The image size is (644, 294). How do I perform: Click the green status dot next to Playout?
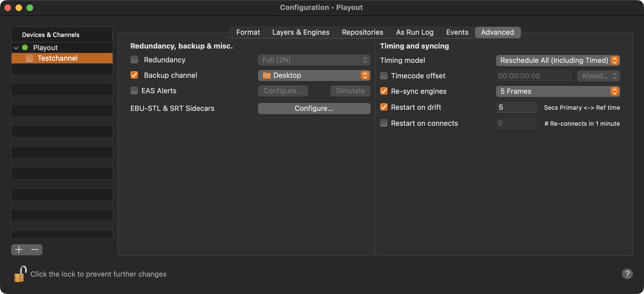pyautogui.click(x=25, y=47)
